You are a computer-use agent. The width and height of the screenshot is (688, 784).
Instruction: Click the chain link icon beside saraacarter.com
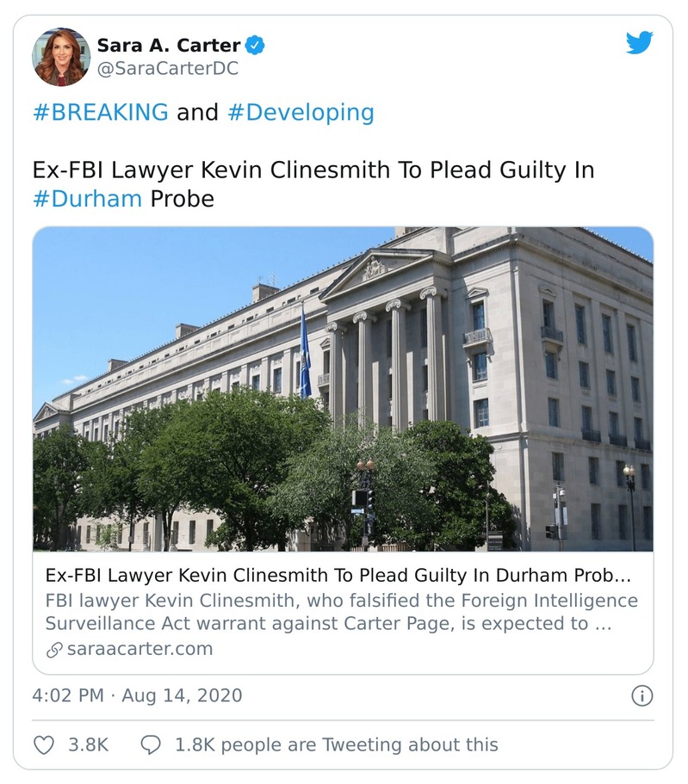(54, 649)
